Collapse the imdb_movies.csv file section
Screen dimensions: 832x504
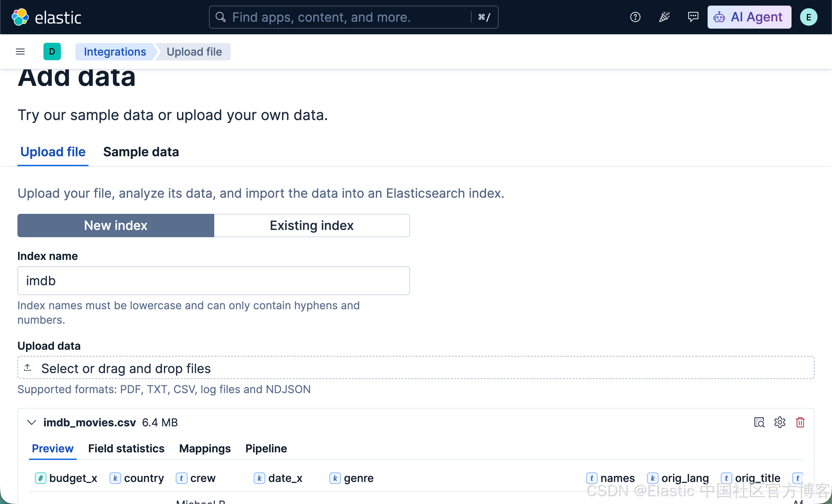32,422
